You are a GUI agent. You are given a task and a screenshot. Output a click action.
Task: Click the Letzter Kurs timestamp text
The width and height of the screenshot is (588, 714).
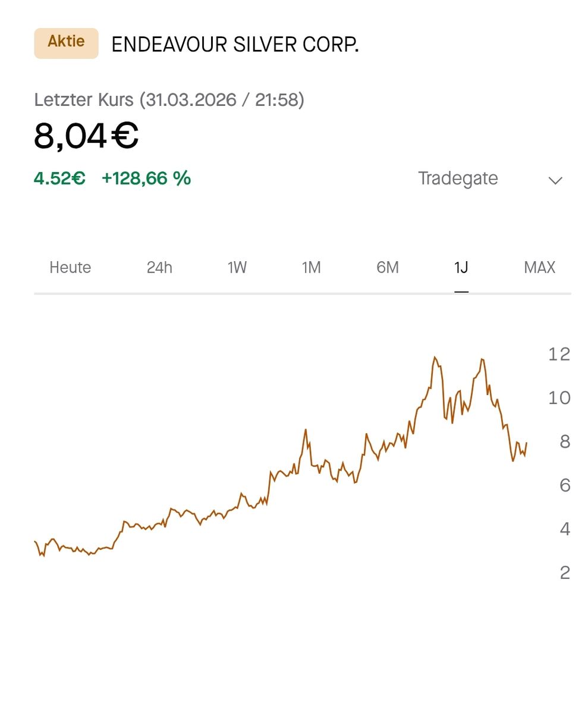(169, 99)
